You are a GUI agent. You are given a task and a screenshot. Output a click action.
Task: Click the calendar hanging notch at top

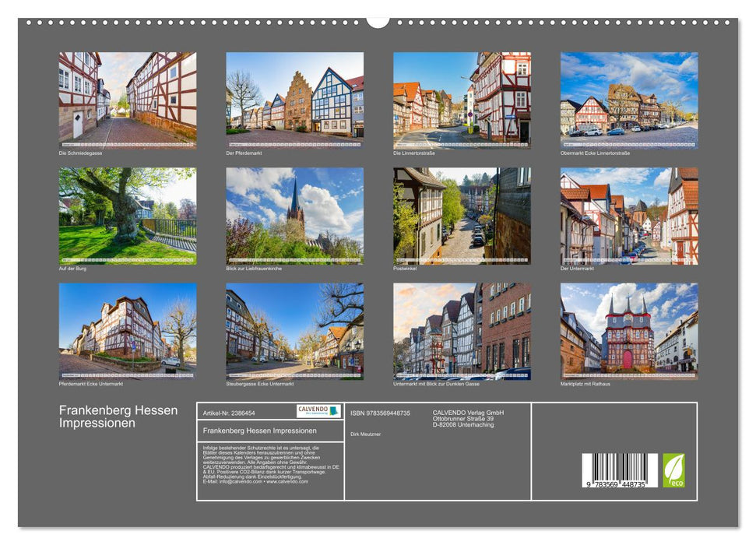pos(378,22)
